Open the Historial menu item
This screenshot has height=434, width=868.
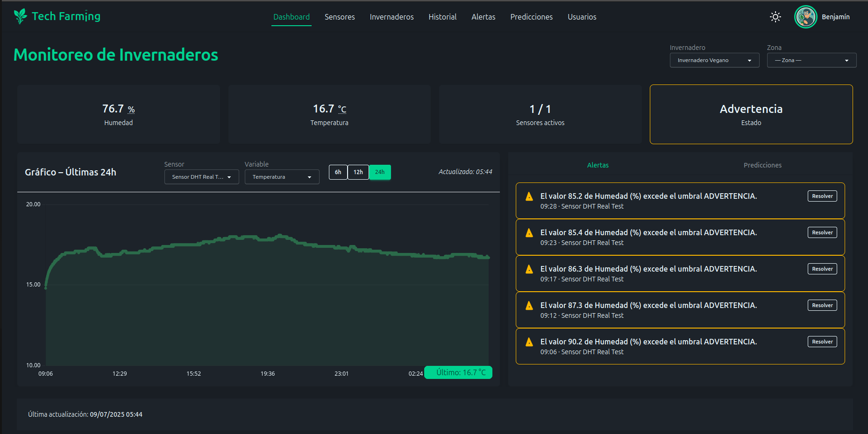[x=442, y=17]
